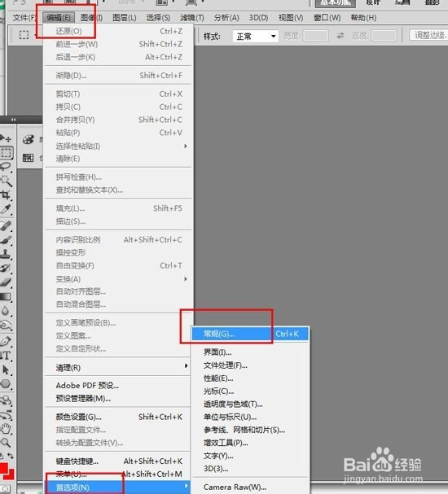Choose 常规(G)... in preferences submenu
Image resolution: width=448 pixels, height=494 pixels.
click(x=250, y=334)
